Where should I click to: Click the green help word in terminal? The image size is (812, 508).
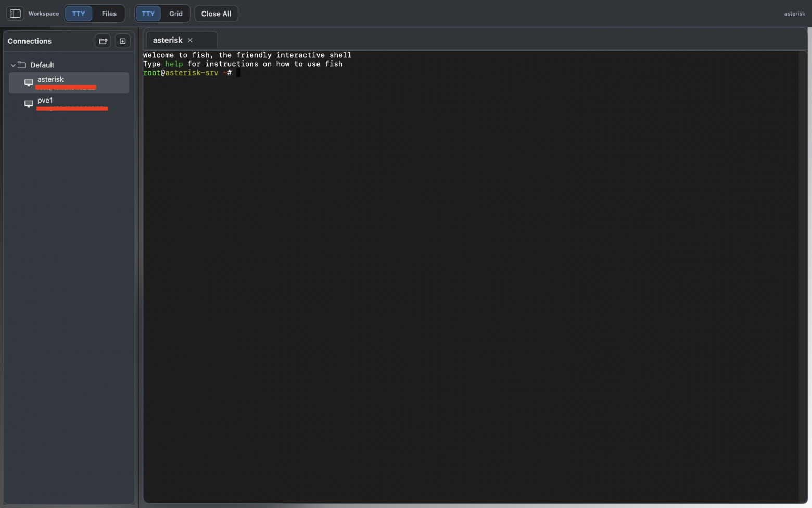coord(174,64)
